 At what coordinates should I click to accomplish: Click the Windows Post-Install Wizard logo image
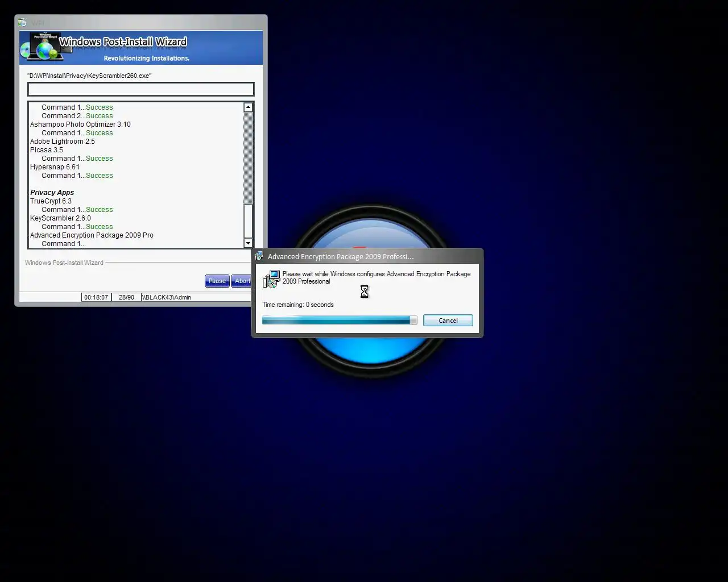tap(46, 47)
